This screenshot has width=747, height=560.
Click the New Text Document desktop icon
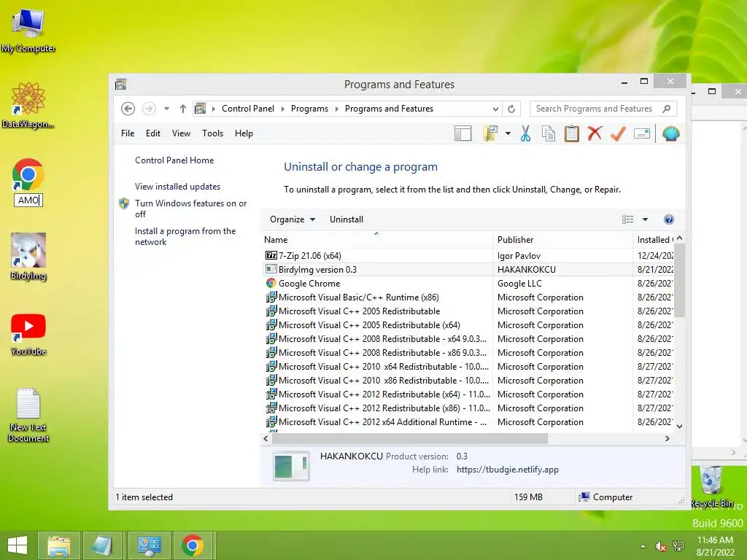pyautogui.click(x=28, y=415)
